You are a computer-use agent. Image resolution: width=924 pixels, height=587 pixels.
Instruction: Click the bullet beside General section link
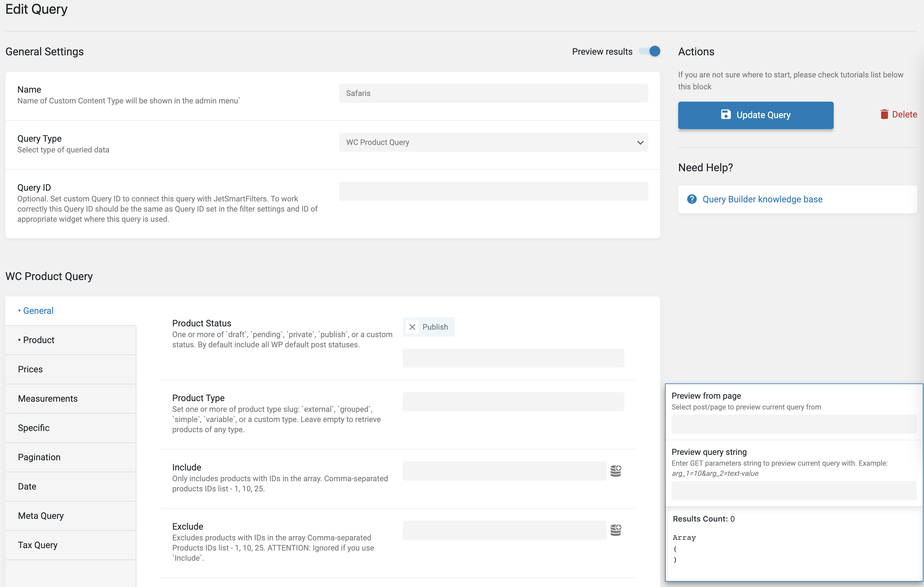point(20,311)
